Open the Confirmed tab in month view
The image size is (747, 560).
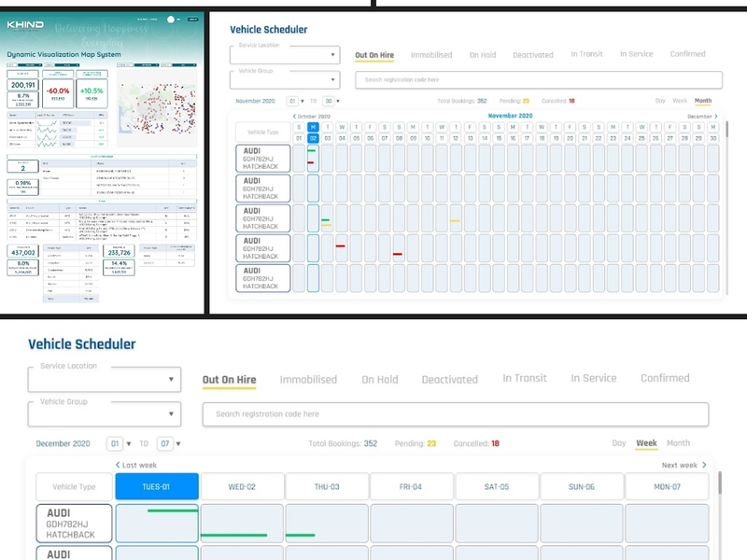coord(687,54)
